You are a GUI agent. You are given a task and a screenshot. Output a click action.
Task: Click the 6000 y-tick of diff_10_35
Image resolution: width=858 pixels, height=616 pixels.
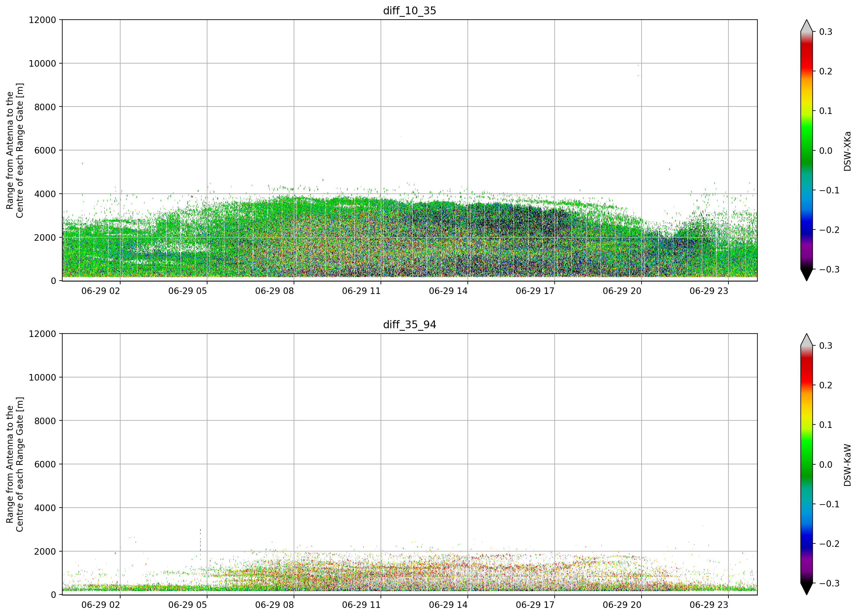coord(45,151)
